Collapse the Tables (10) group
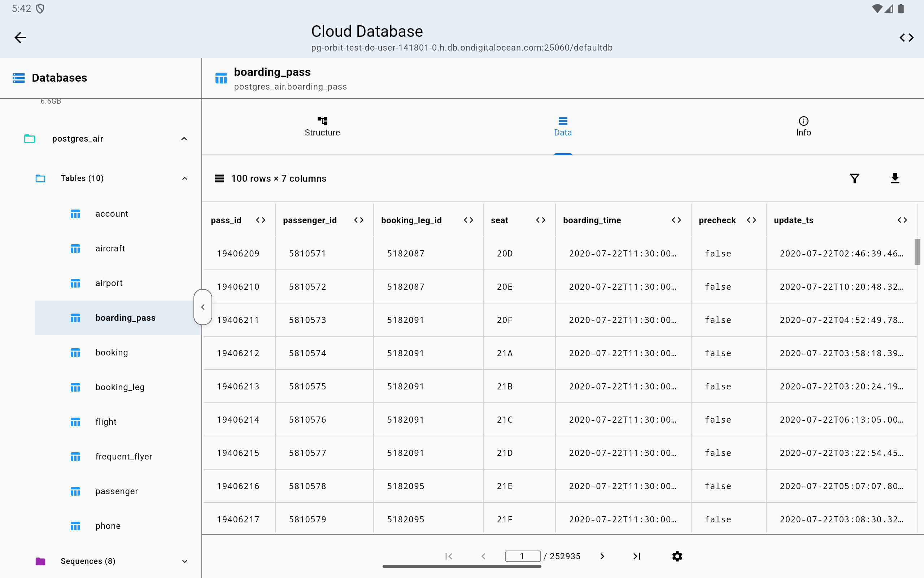924x578 pixels. click(185, 178)
